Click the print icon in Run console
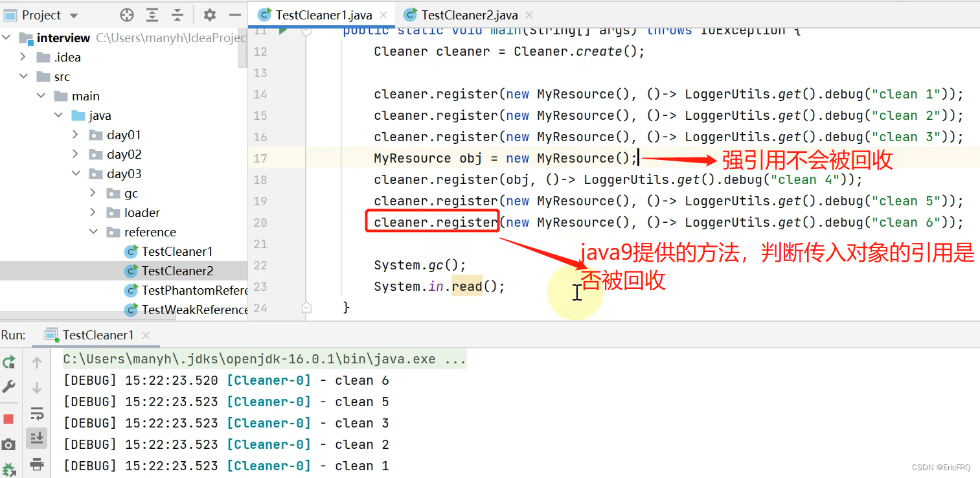 point(37,464)
